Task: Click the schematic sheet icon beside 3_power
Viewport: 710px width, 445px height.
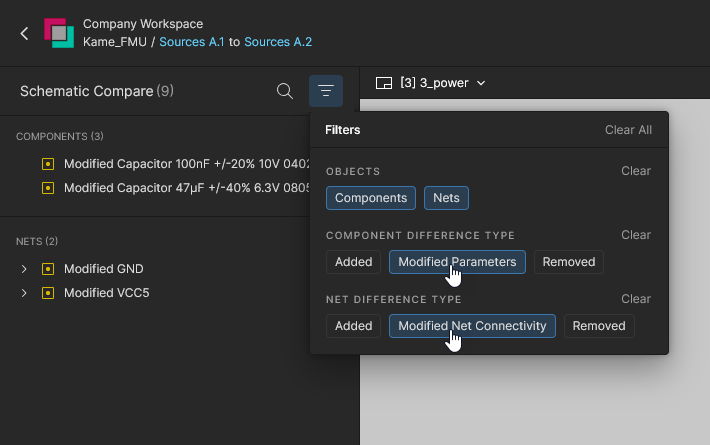Action: 384,83
